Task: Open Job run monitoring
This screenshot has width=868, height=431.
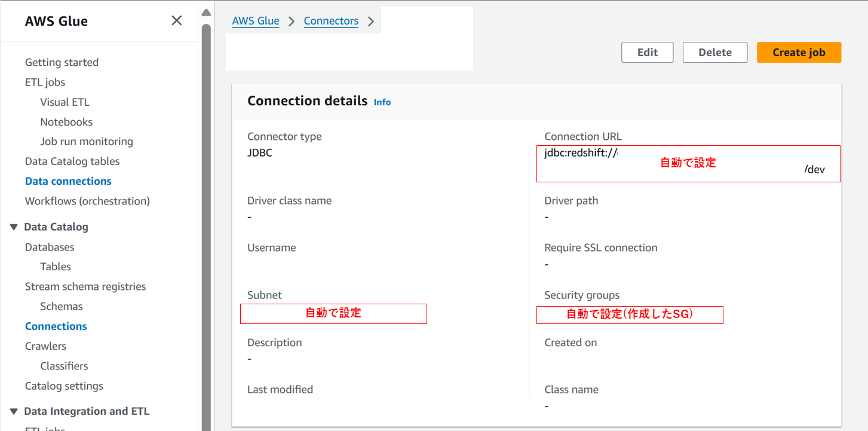Action: pos(87,141)
